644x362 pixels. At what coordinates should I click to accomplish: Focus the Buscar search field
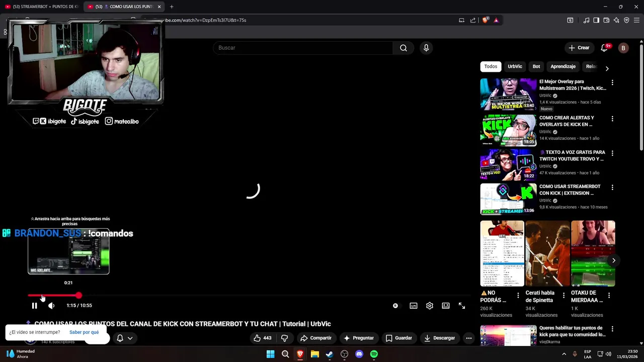303,48
